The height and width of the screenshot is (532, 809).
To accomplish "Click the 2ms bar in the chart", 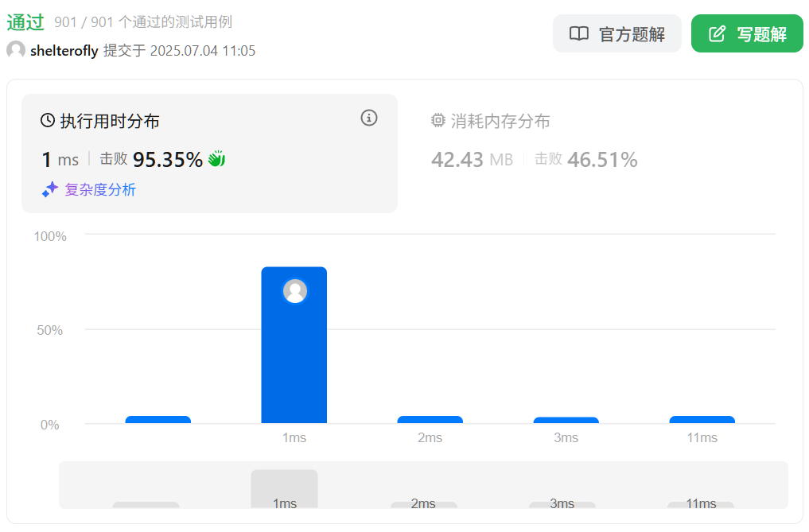I will (x=430, y=420).
